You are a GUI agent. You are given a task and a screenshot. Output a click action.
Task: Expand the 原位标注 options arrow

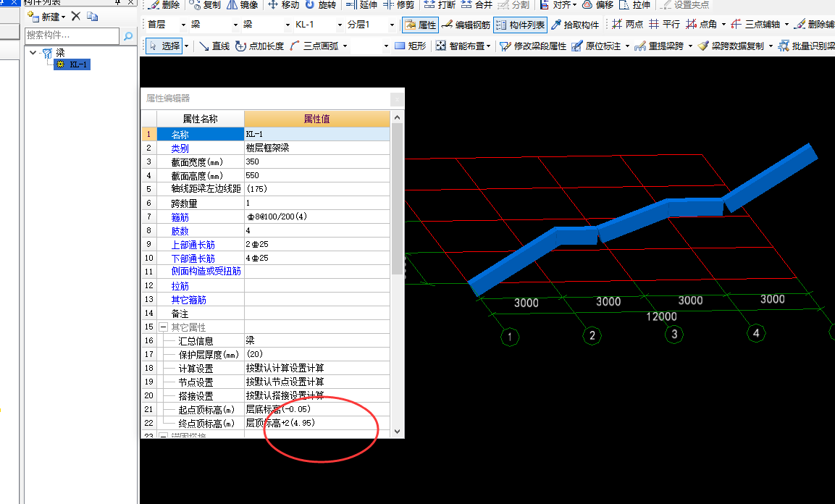click(x=627, y=46)
